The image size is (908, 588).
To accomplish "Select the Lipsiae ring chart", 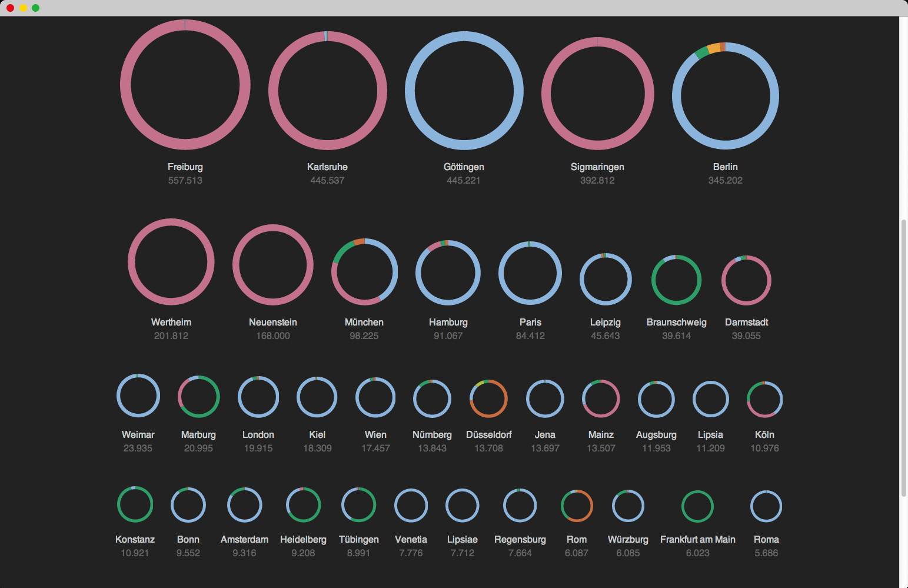I will click(463, 506).
